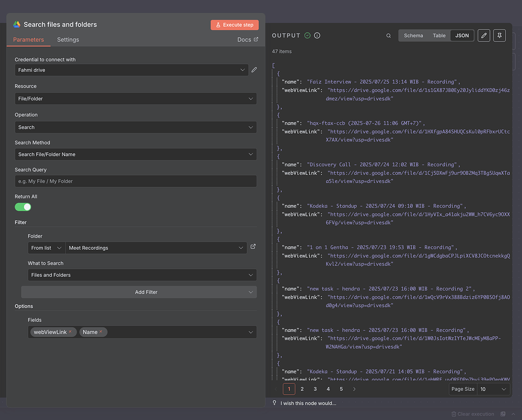
Task: Click the pencil icon beside Fahmi drive credential
Action: coord(254,70)
